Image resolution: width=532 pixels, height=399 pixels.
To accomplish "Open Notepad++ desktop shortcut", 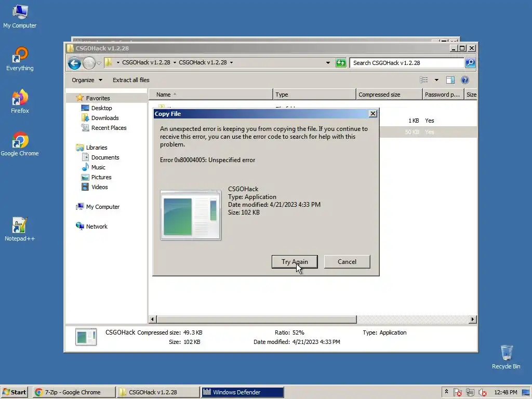I will pyautogui.click(x=20, y=230).
